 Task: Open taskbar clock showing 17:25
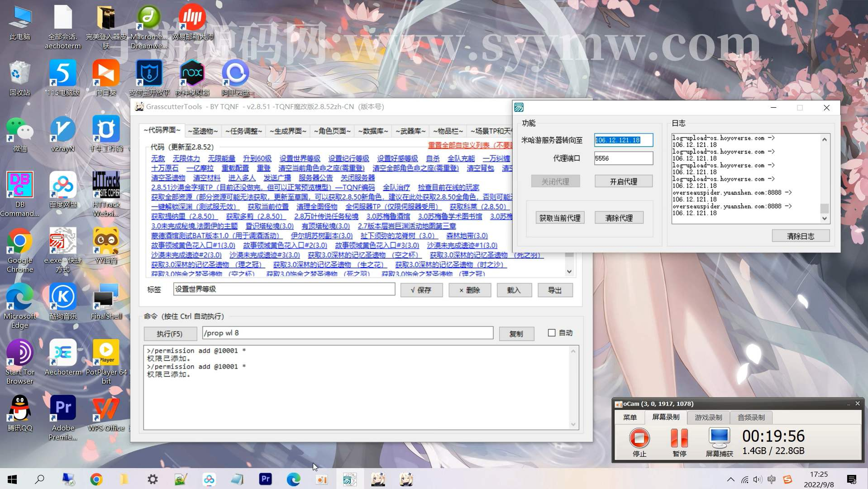point(819,479)
